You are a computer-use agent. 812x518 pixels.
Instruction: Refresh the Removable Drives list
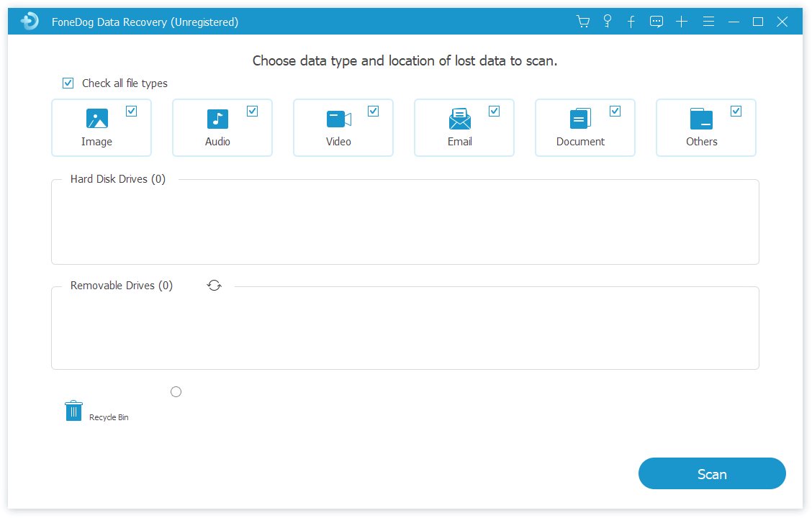coord(214,285)
